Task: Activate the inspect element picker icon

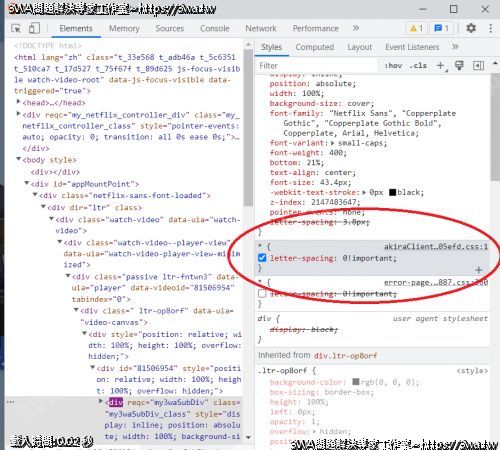Action: 16,28
